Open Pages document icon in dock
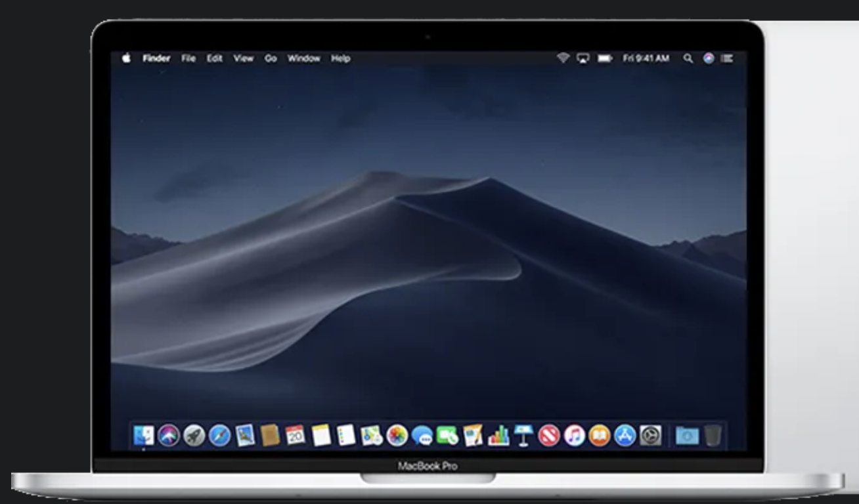The image size is (859, 504). 473,435
